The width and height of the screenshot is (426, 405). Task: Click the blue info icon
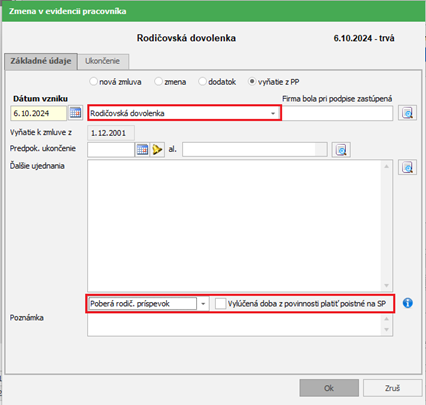[x=408, y=303]
